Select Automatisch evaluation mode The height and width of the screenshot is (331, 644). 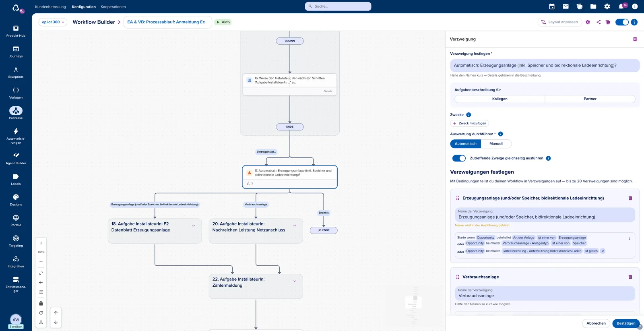465,144
